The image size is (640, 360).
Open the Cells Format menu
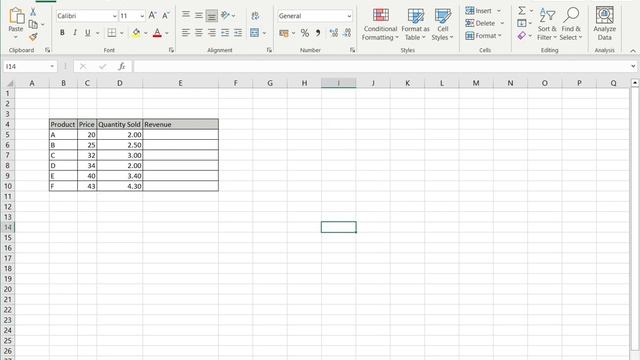tap(483, 36)
